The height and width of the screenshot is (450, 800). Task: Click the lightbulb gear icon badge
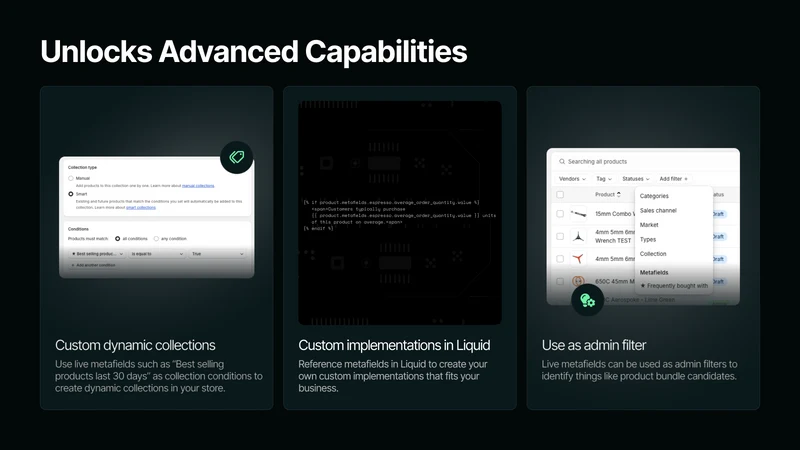pos(587,300)
